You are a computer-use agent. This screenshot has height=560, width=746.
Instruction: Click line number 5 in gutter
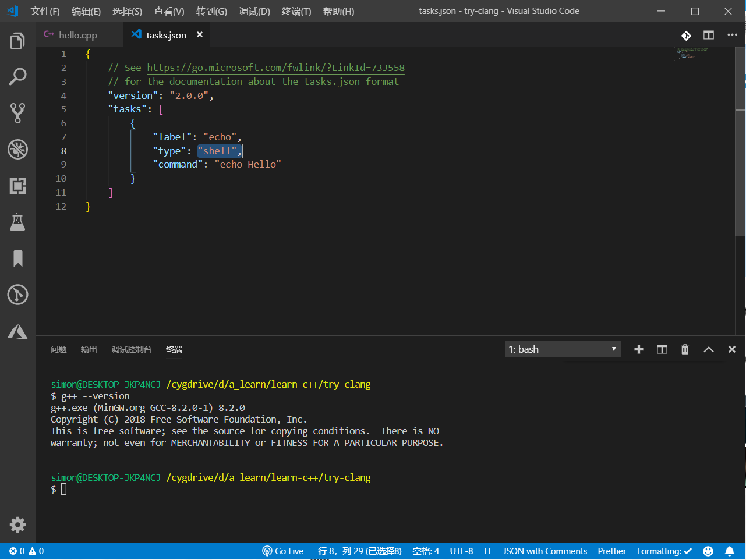[63, 109]
